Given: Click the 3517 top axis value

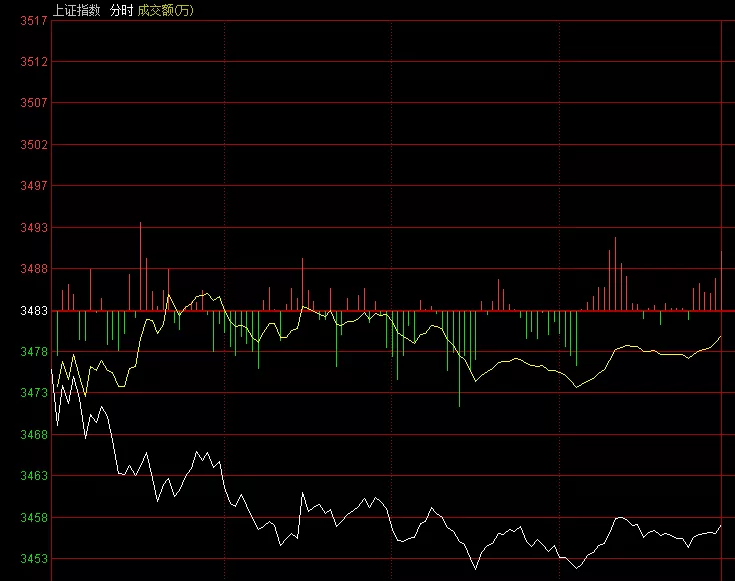Looking at the screenshot, I should 34,21.
